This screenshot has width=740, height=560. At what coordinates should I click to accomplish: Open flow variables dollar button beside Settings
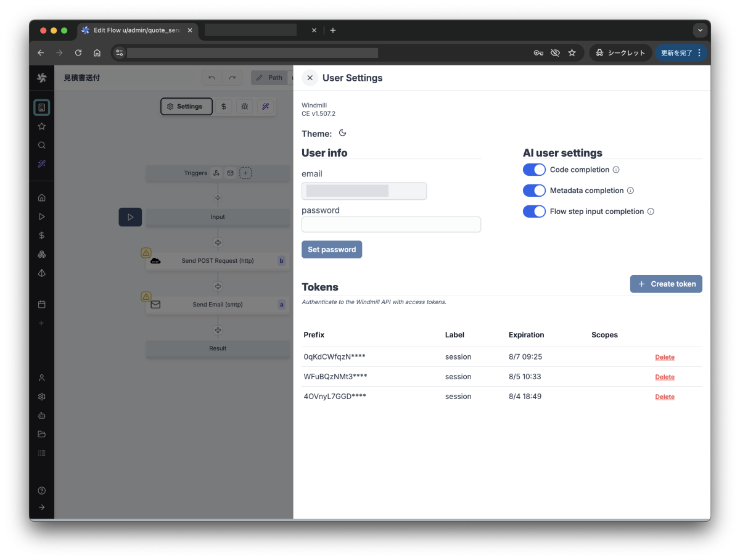[224, 107]
